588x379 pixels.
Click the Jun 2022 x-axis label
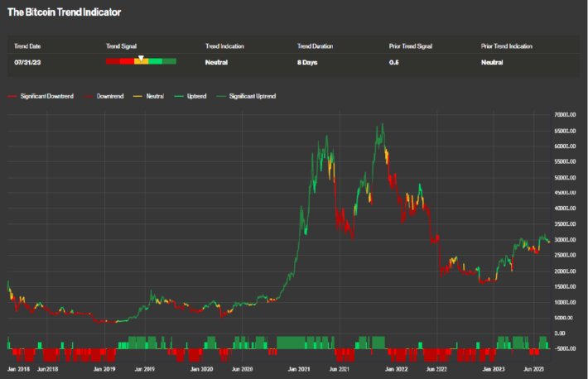(x=437, y=369)
